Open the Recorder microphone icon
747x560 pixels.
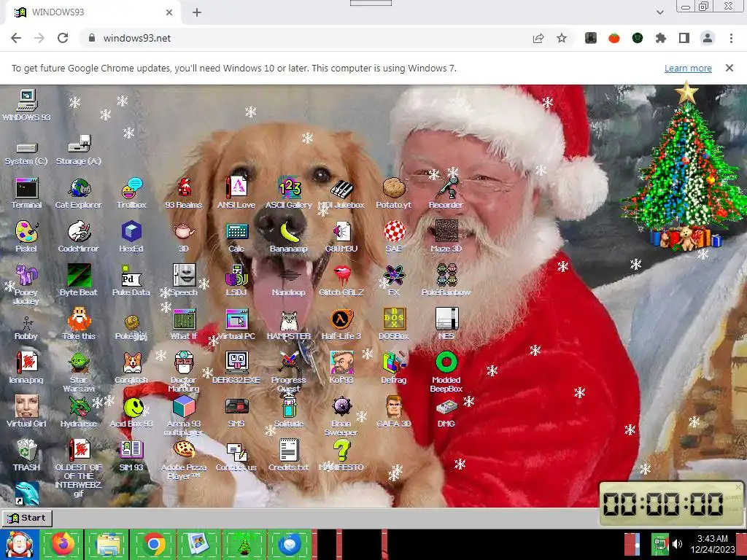coord(446,193)
